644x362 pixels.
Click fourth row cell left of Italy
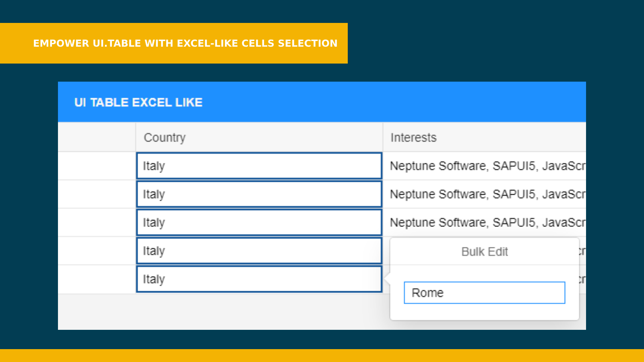(97, 251)
